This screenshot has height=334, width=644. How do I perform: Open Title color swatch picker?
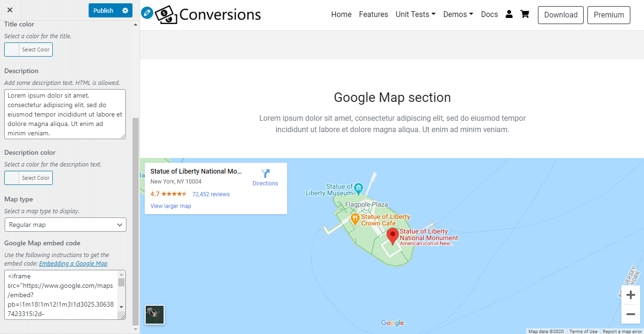28,50
